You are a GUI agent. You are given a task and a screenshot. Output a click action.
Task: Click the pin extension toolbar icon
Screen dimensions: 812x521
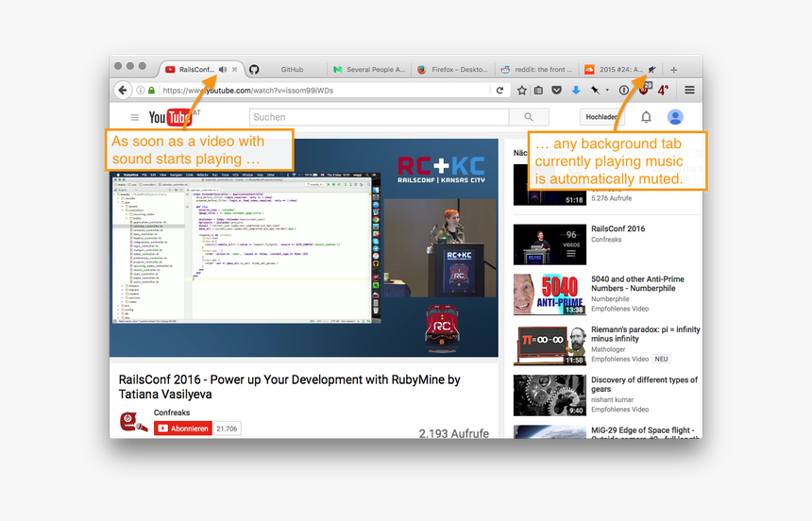click(x=595, y=90)
